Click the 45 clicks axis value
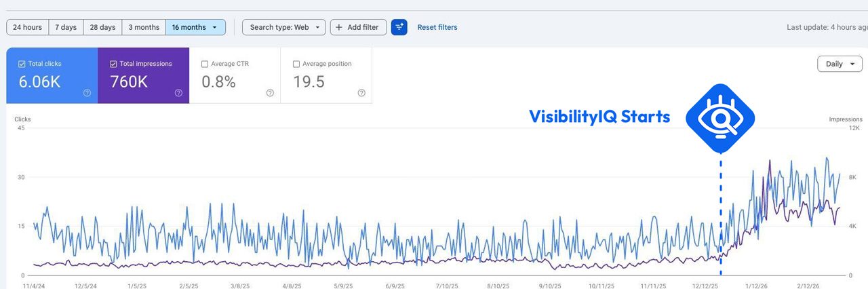The width and height of the screenshot is (868, 289). 21,128
